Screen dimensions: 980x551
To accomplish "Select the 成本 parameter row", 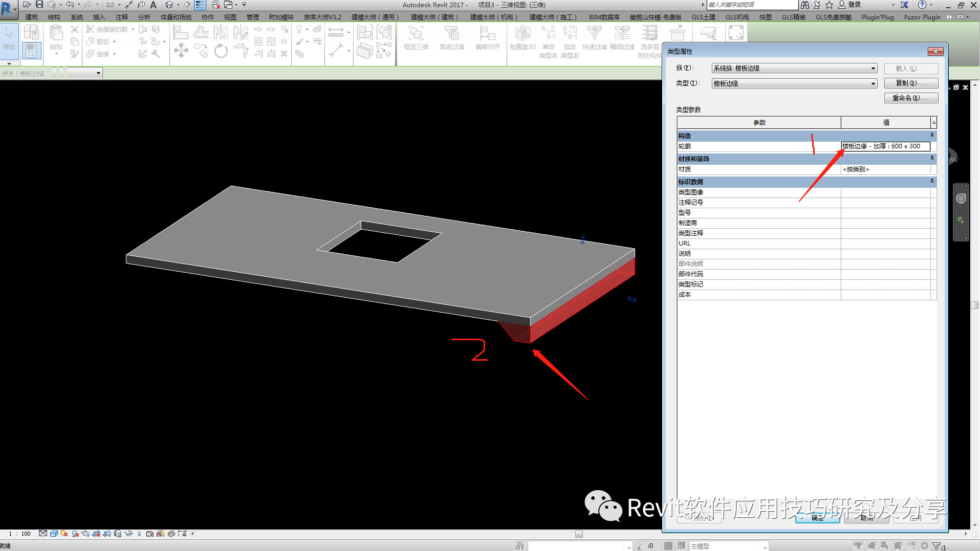I will 807,295.
